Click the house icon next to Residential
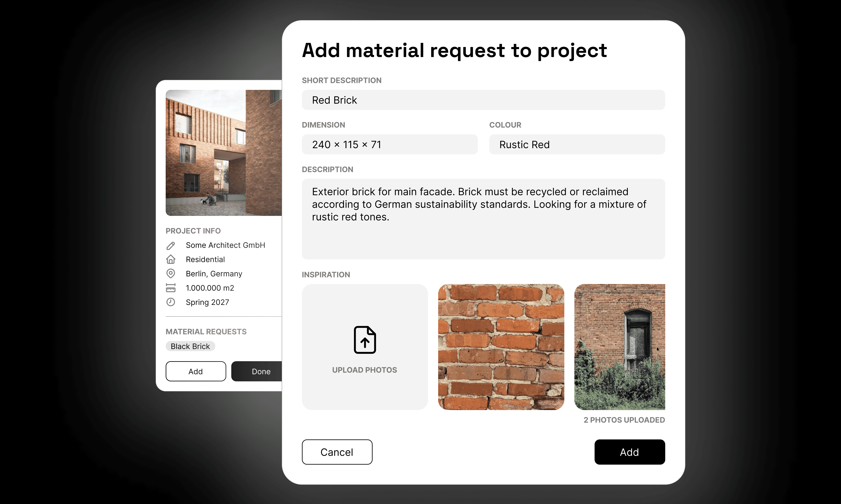The height and width of the screenshot is (504, 841). 171,260
